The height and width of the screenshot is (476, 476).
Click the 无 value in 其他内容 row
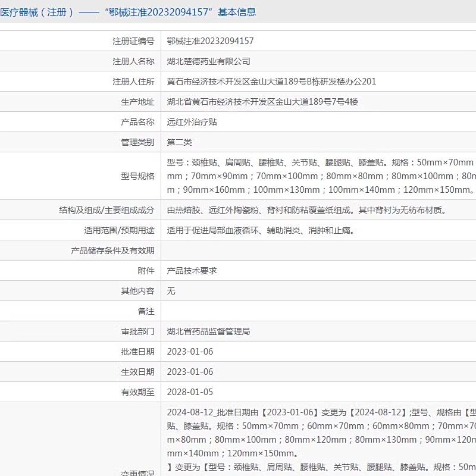click(x=171, y=291)
